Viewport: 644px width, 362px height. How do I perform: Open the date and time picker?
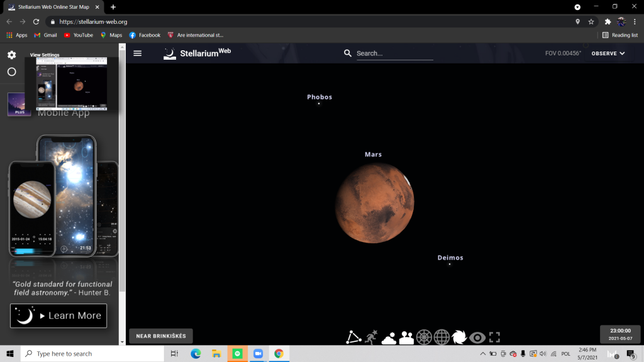click(x=620, y=334)
